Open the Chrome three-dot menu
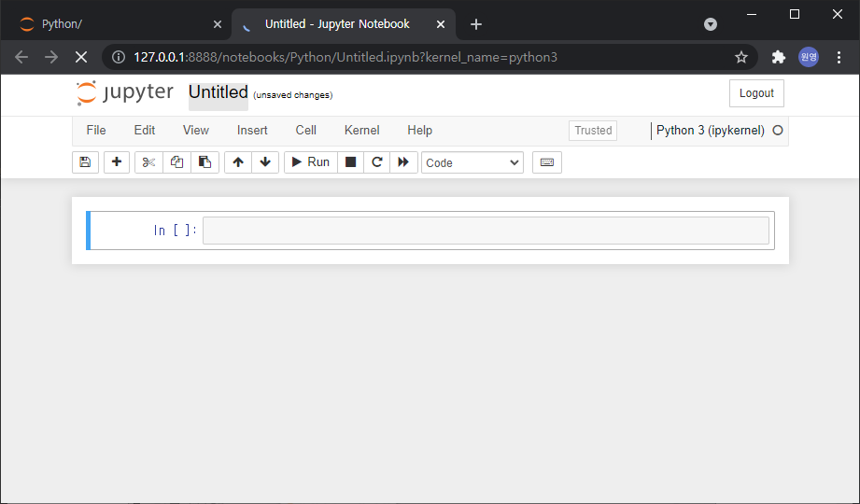The height and width of the screenshot is (504, 860). click(839, 57)
